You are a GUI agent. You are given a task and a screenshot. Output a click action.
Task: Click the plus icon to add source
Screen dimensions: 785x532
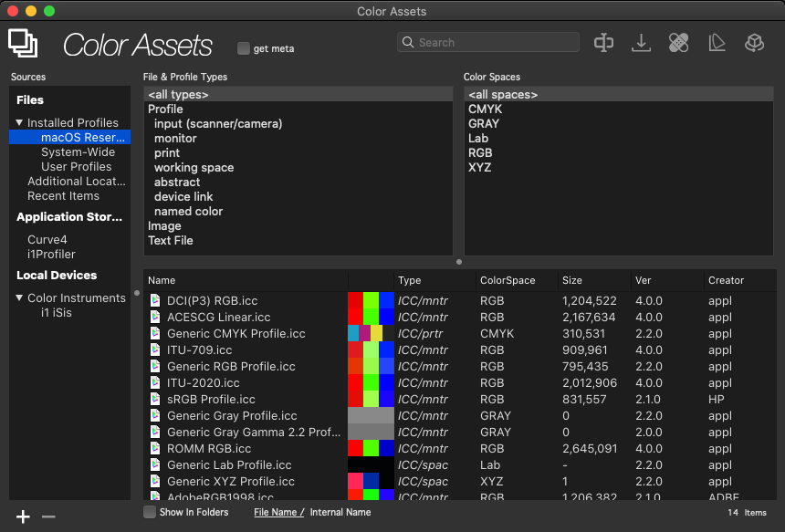(24, 516)
